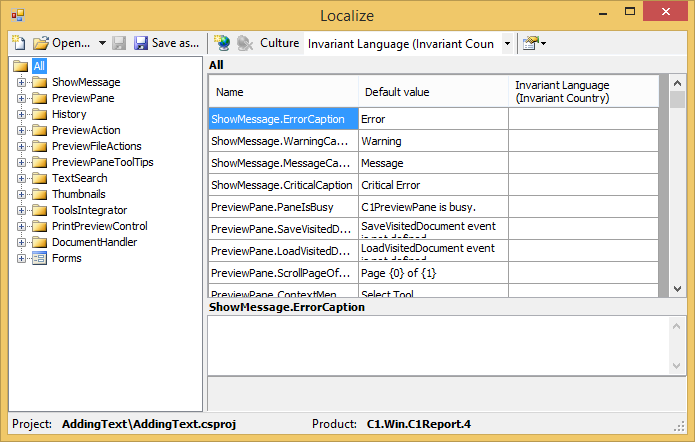Click Invariant Language cell for Critical Error

tap(583, 185)
